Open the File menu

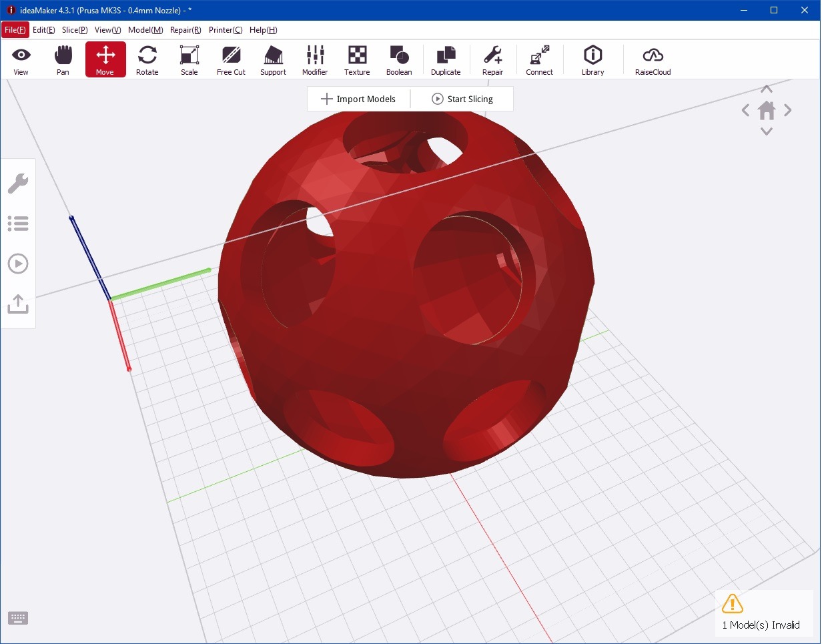pos(15,30)
